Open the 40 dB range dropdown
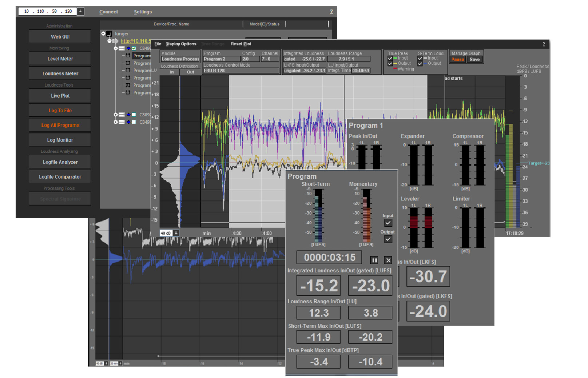588x378 pixels. 176,233
